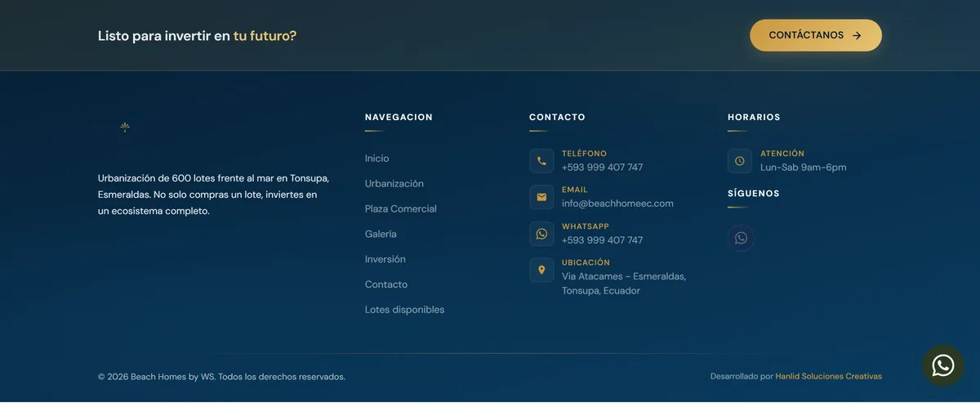This screenshot has width=980, height=403.
Task: Open Lotes disponibles link
Action: (405, 310)
